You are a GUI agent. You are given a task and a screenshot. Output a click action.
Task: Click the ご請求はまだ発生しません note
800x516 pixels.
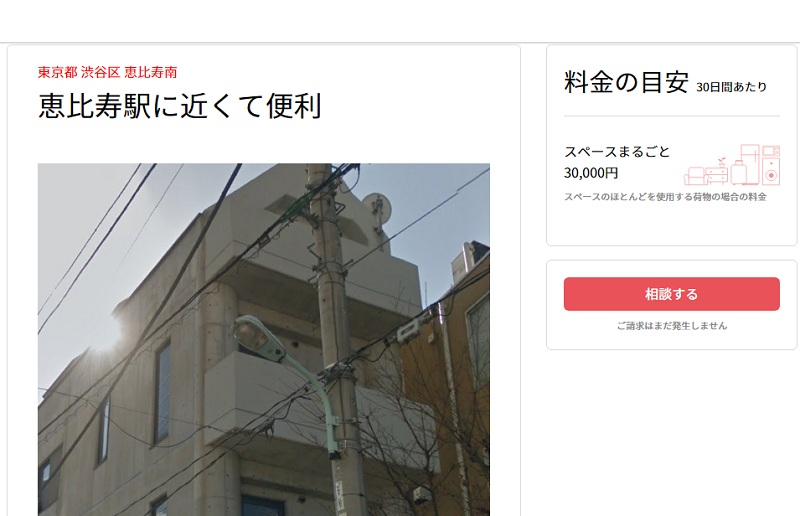[x=671, y=326]
